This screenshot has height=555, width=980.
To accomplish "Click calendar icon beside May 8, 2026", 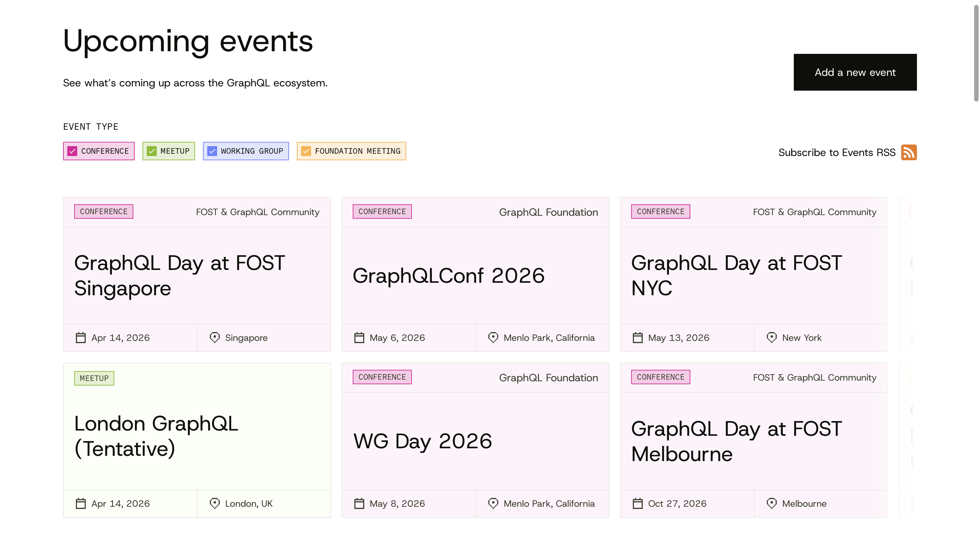I will 359,503.
